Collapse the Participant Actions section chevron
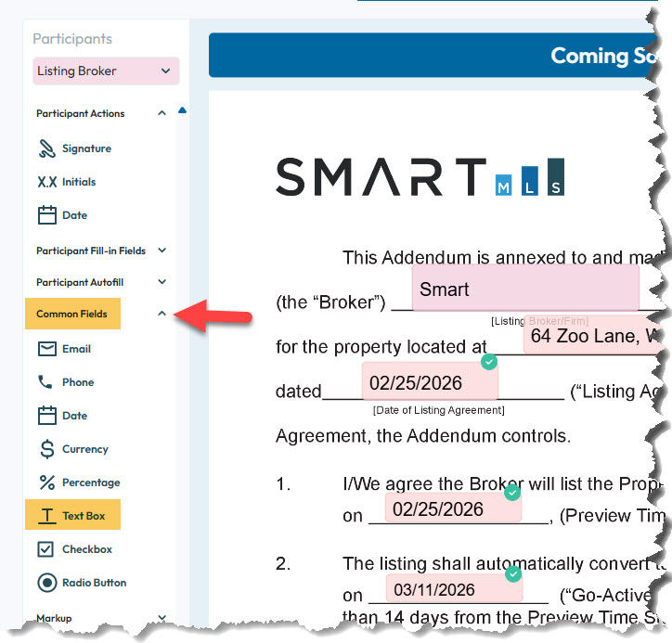 pos(162,113)
